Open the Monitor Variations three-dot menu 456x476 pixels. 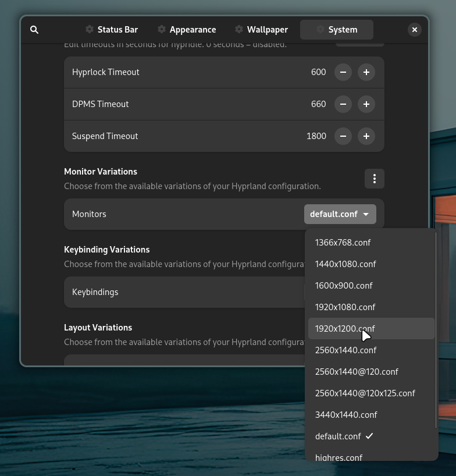[x=375, y=179]
